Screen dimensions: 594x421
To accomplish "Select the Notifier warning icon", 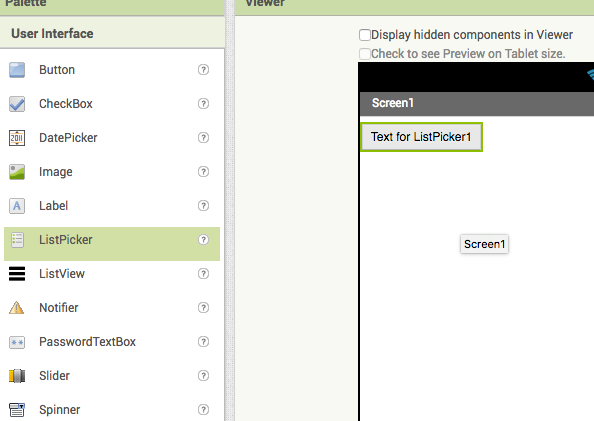I will coord(17,308).
